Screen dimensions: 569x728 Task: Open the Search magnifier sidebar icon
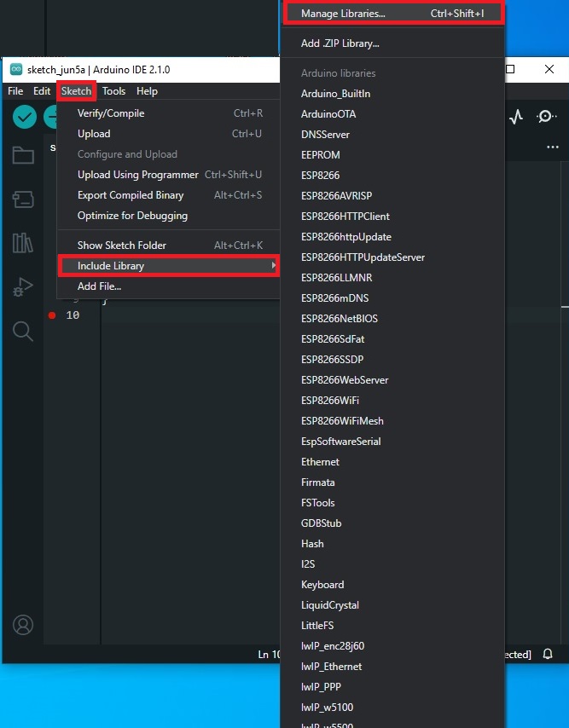click(23, 331)
